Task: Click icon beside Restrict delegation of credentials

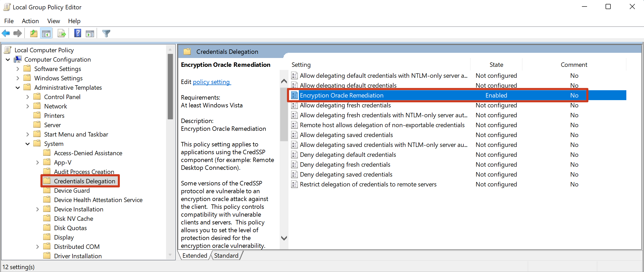Action: (x=294, y=184)
